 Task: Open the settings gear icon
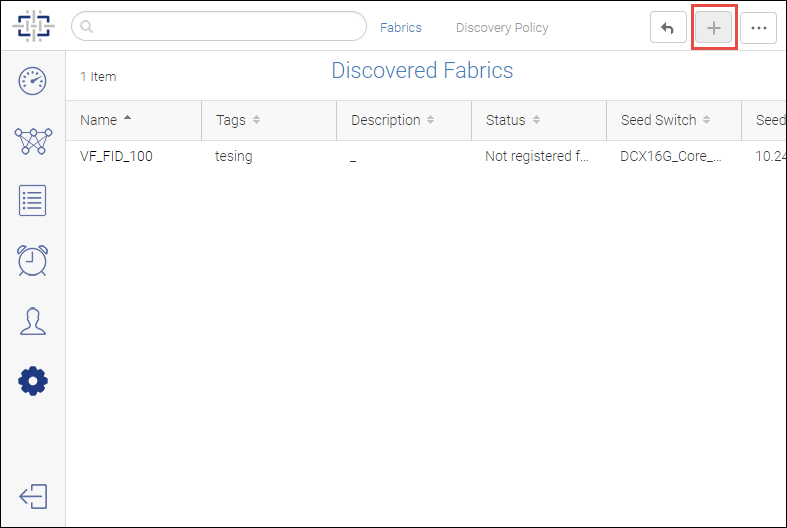point(33,381)
